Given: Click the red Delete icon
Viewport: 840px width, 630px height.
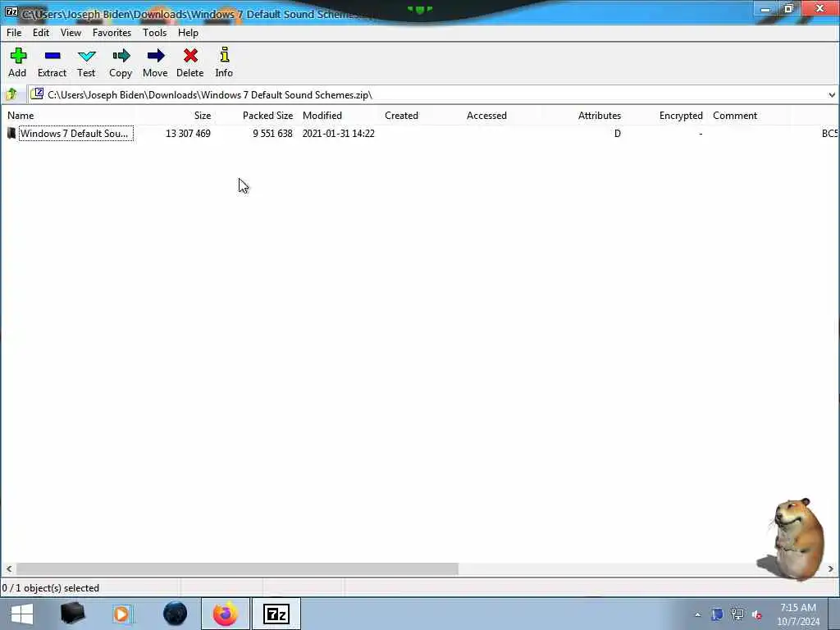Looking at the screenshot, I should (190, 56).
